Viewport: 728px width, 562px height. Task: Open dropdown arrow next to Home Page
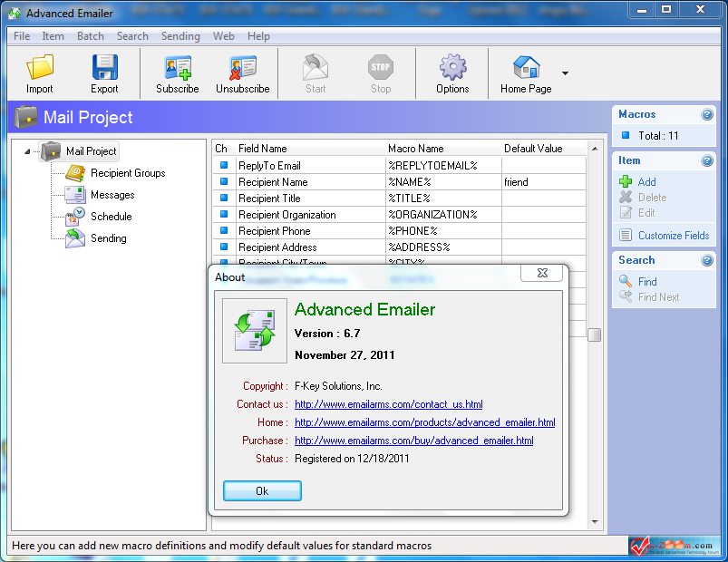pyautogui.click(x=565, y=73)
